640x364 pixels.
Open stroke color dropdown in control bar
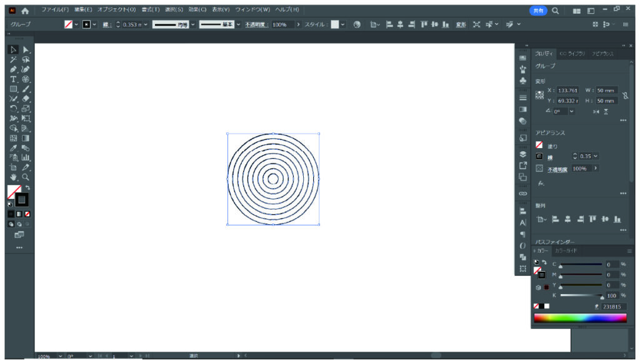point(94,25)
